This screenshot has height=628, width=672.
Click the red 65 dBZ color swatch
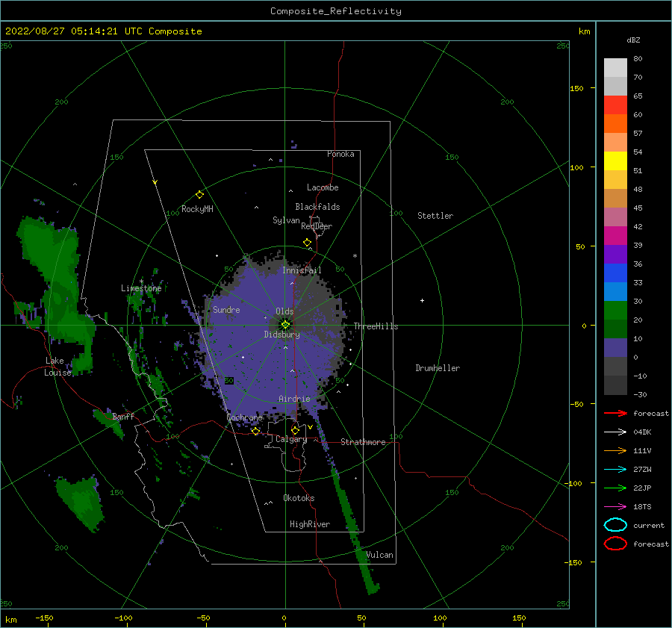(x=615, y=105)
